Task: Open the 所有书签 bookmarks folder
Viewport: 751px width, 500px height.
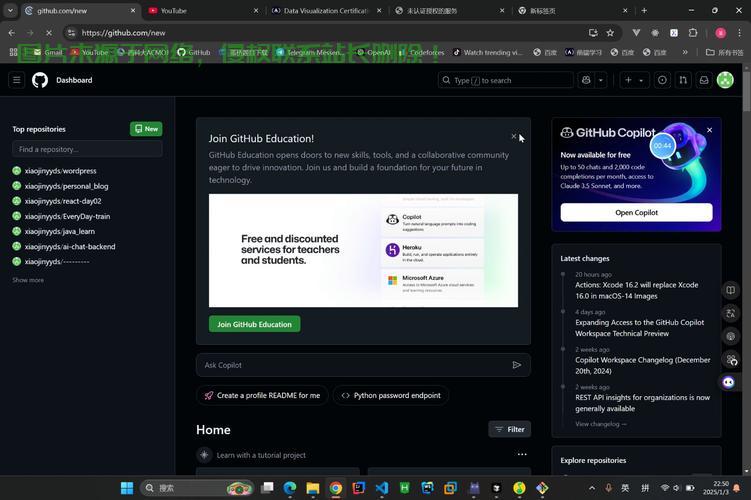Action: pyautogui.click(x=725, y=52)
